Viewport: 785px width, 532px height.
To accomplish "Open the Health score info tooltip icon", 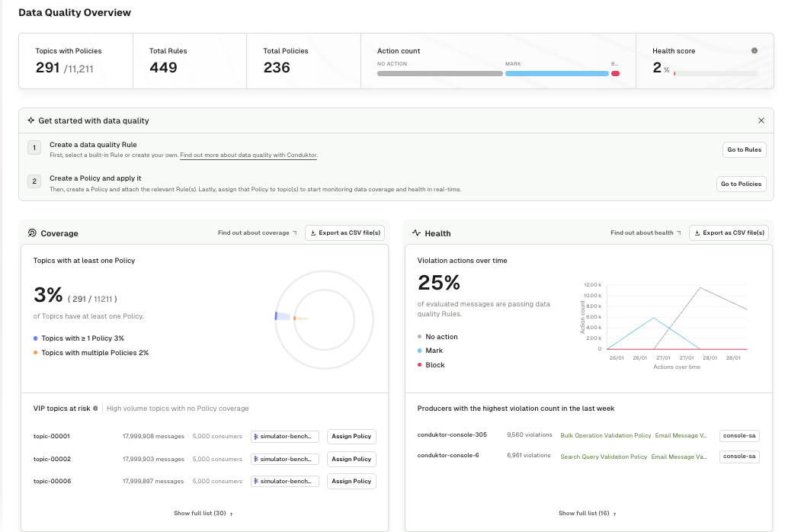I will coord(754,50).
